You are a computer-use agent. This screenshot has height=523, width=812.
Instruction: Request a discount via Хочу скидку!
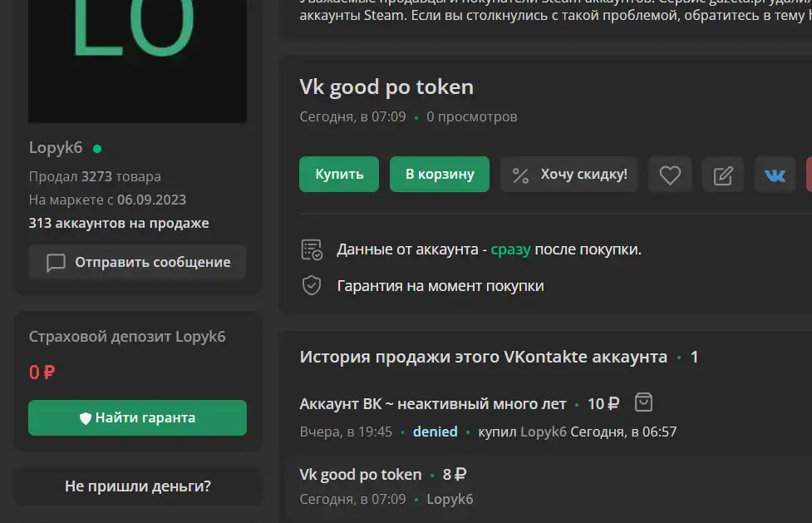click(568, 175)
